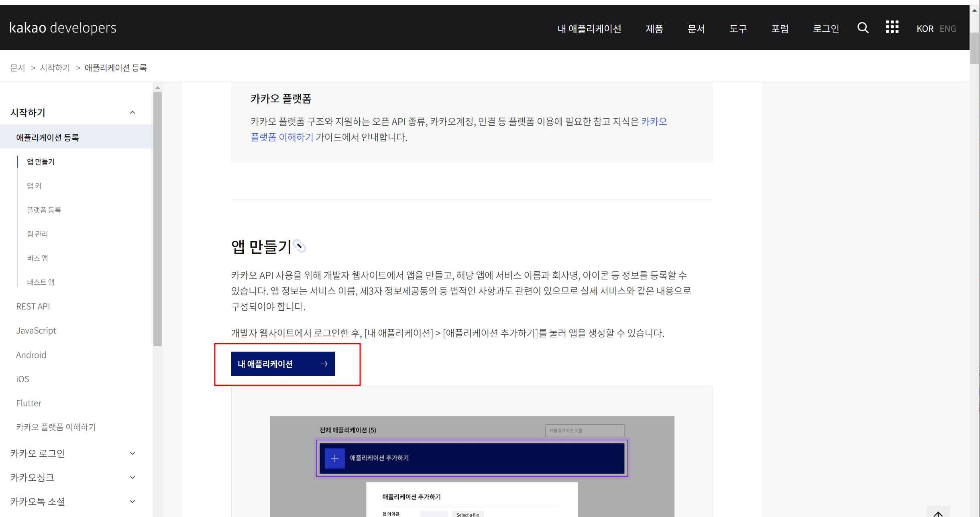Click the 전체 애플리케이션 (5) text in image

[x=348, y=430]
